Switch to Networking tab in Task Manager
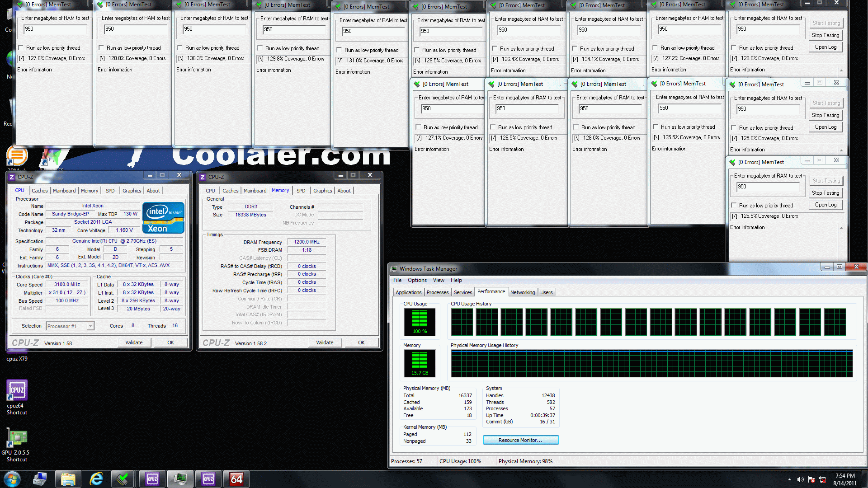This screenshot has width=868, height=488. point(522,292)
